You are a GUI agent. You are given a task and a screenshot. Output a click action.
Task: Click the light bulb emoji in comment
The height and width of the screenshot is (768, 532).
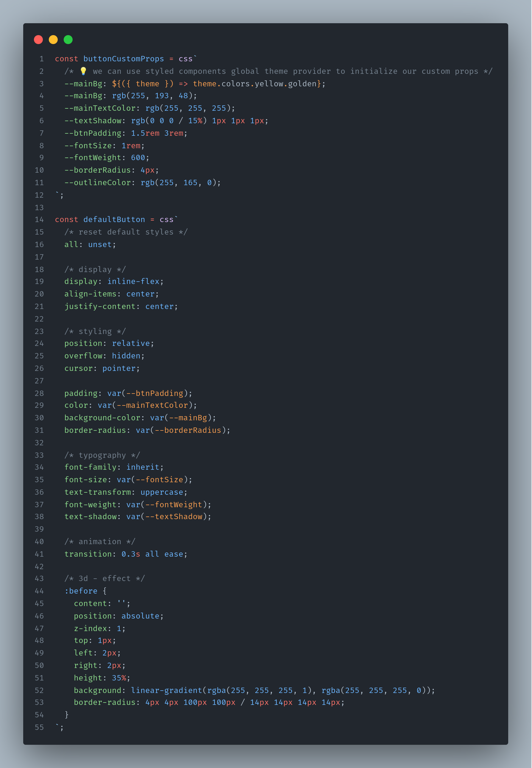[83, 71]
